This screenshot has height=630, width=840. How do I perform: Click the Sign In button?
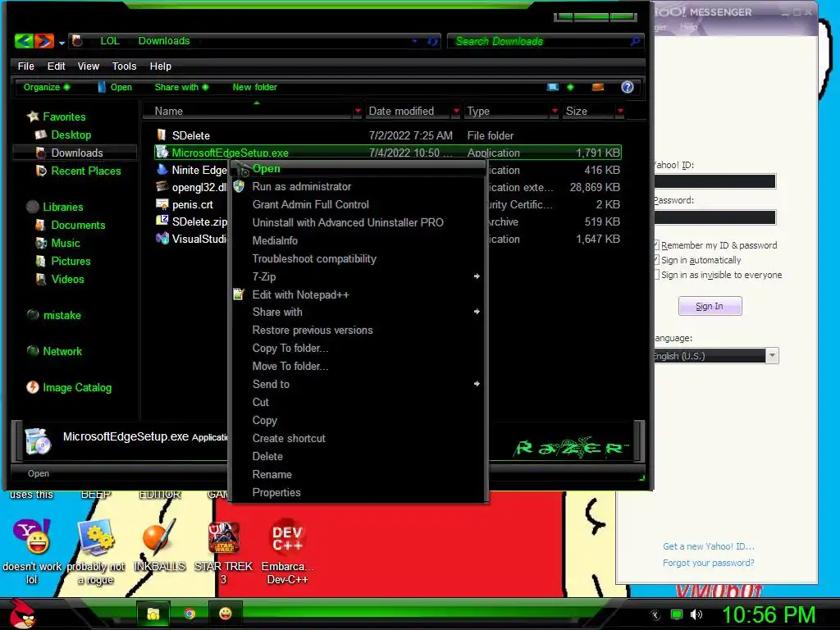tap(710, 306)
